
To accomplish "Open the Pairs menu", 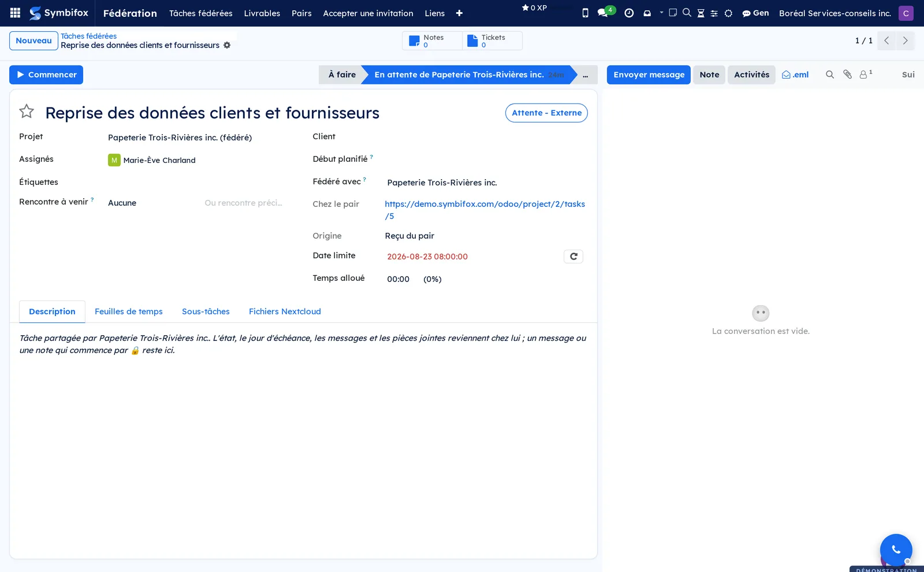I will (301, 13).
